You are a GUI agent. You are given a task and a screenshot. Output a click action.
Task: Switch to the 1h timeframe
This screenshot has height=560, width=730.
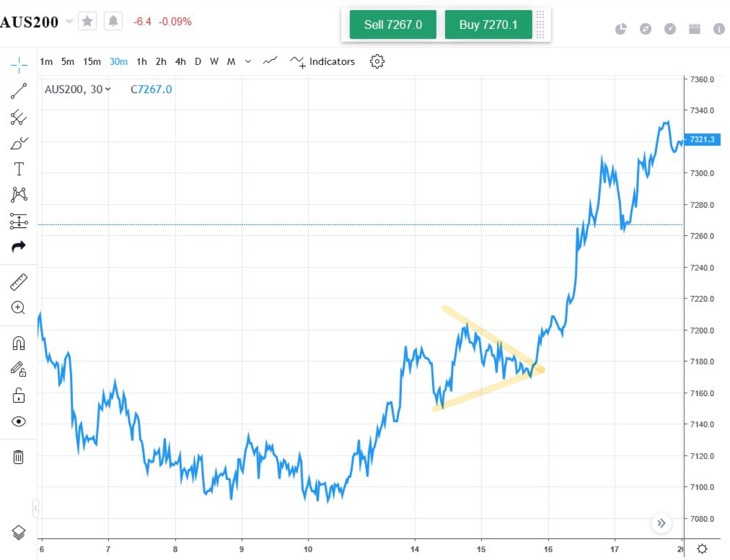141,62
